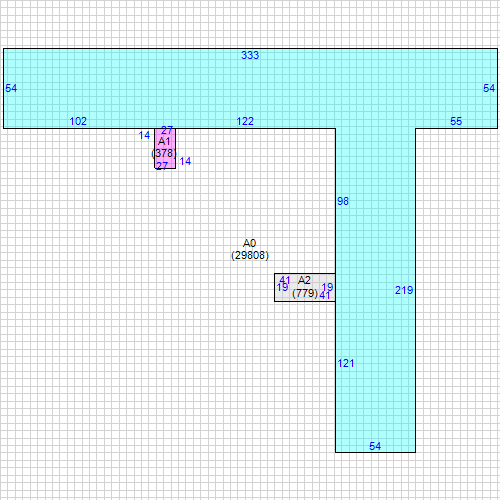Click the 122 dimension label
500x500 pixels.
click(245, 121)
